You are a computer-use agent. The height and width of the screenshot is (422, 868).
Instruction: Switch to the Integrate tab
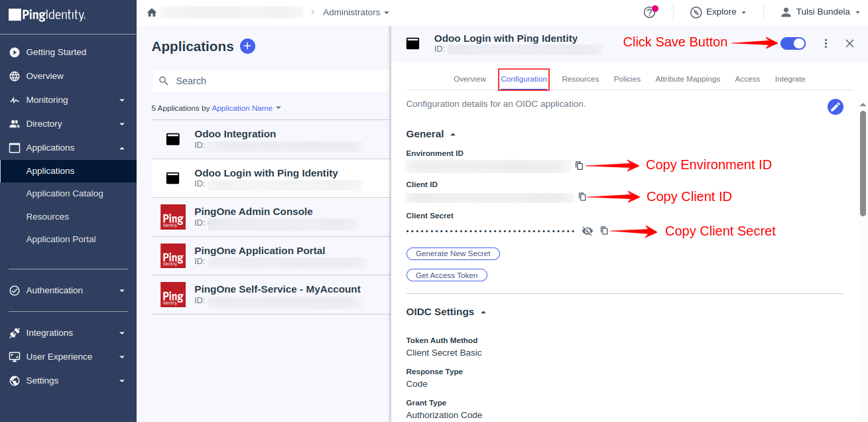tap(790, 79)
